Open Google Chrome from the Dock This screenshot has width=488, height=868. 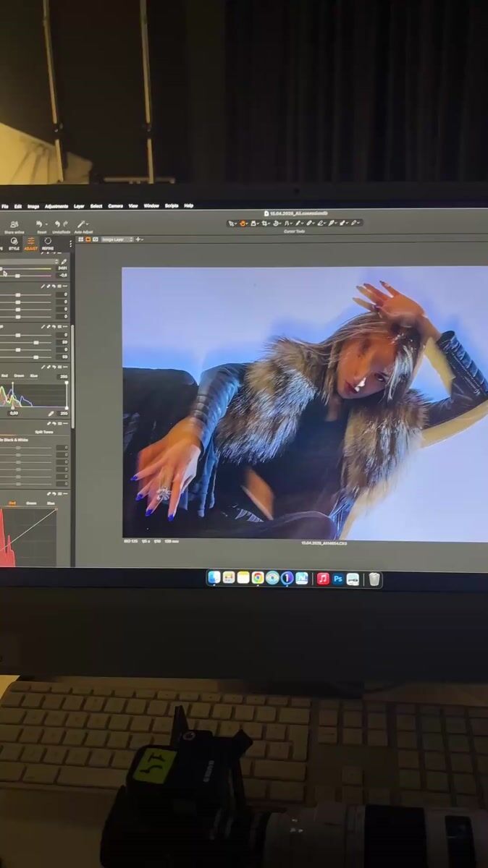[x=258, y=578]
